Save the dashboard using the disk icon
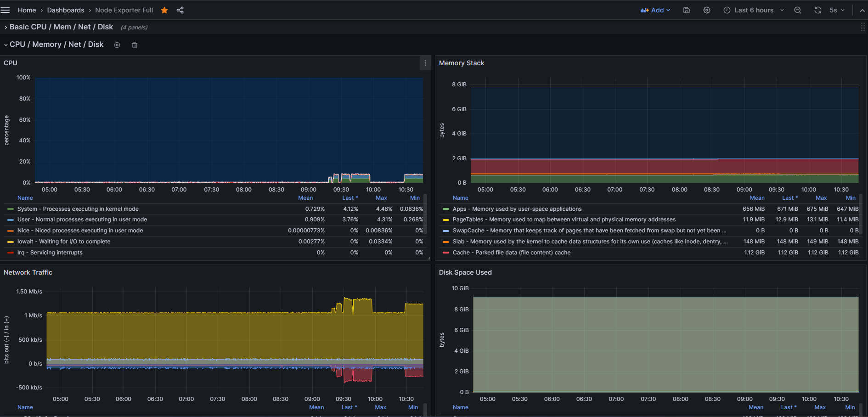The height and width of the screenshot is (417, 868). point(687,10)
